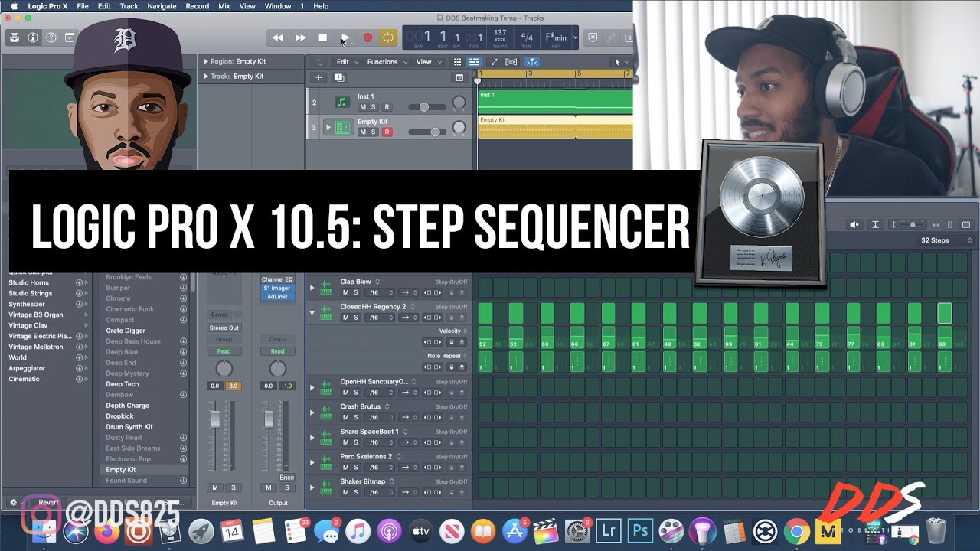
Task: Solo the Inst 1 track
Action: [x=374, y=107]
